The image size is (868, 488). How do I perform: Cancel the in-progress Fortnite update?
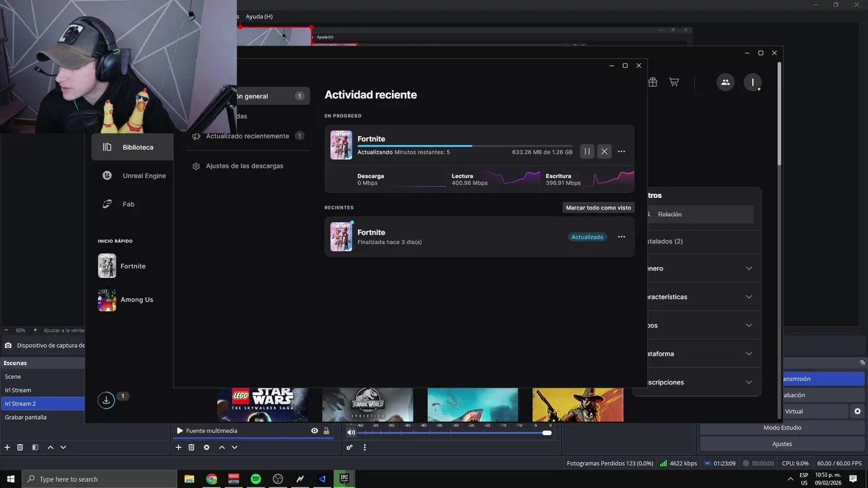point(604,151)
